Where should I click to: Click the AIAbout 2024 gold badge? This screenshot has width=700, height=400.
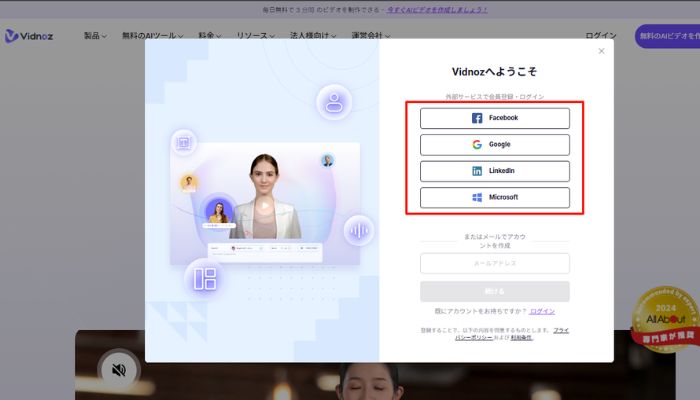click(x=665, y=319)
